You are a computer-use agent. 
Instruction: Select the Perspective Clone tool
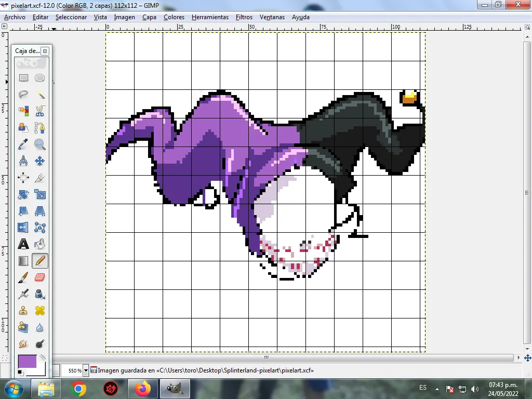tap(23, 327)
